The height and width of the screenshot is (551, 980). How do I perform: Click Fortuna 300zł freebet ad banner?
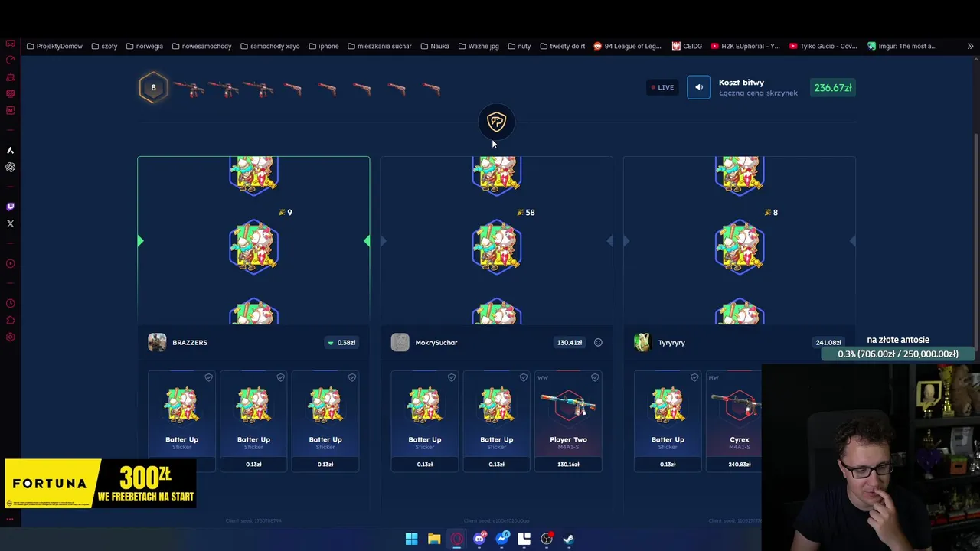pos(100,484)
